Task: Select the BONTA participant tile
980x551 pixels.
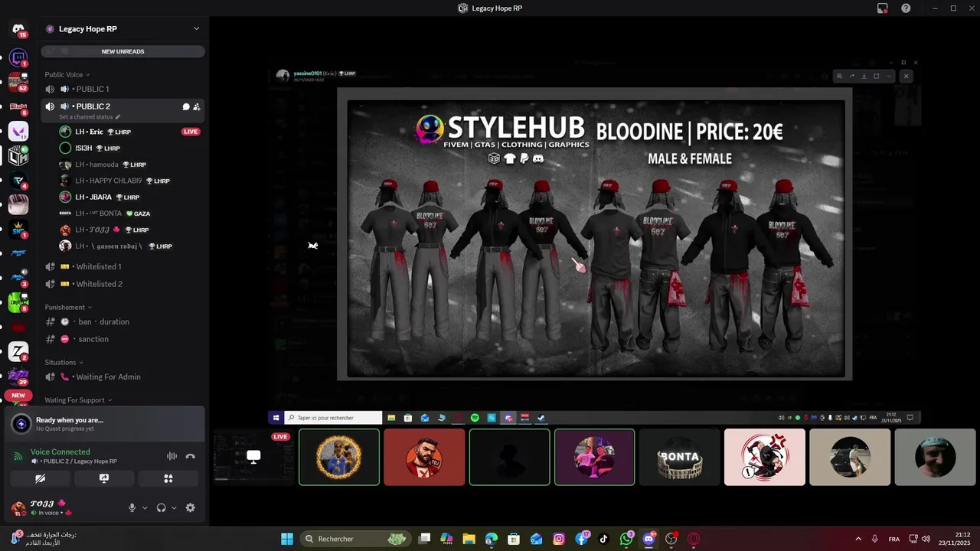Action: [680, 457]
